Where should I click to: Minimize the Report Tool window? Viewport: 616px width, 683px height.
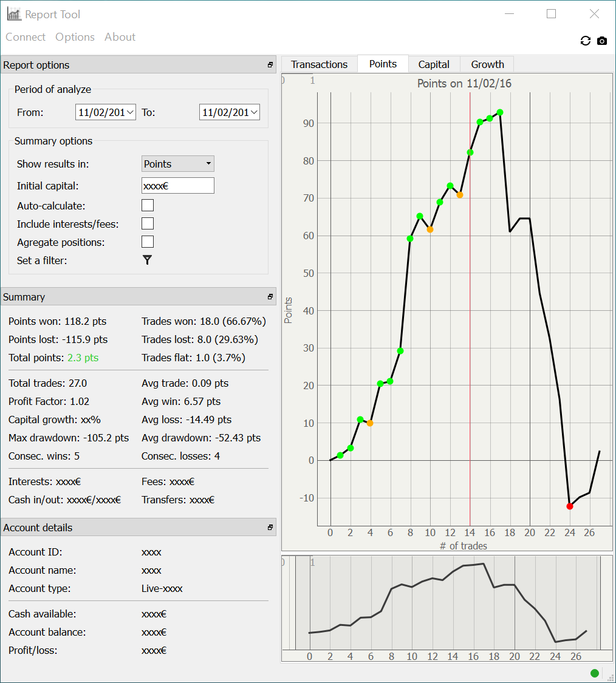[509, 14]
